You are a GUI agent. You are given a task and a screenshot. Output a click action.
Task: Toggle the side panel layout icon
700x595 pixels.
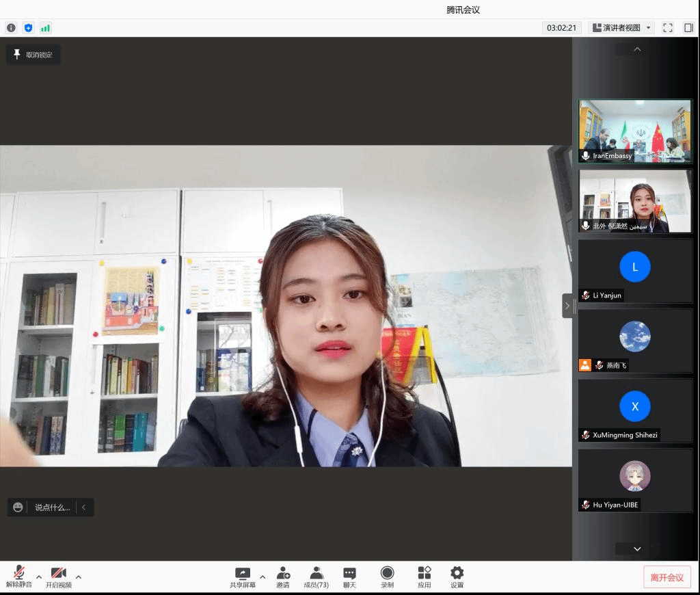(x=688, y=28)
